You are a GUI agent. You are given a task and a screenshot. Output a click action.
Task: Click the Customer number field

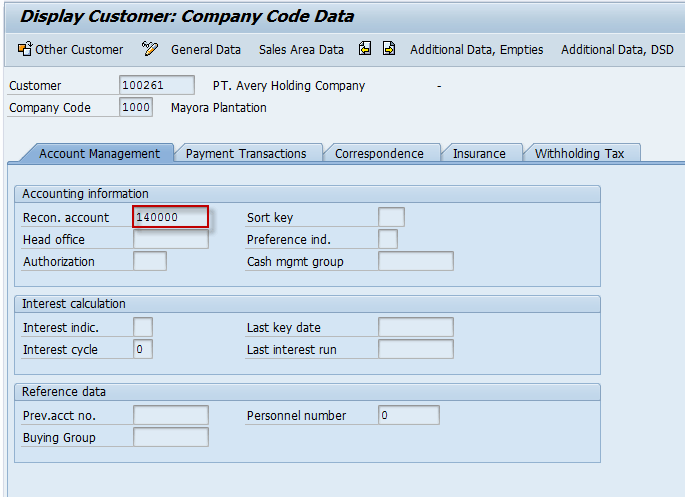(157, 85)
